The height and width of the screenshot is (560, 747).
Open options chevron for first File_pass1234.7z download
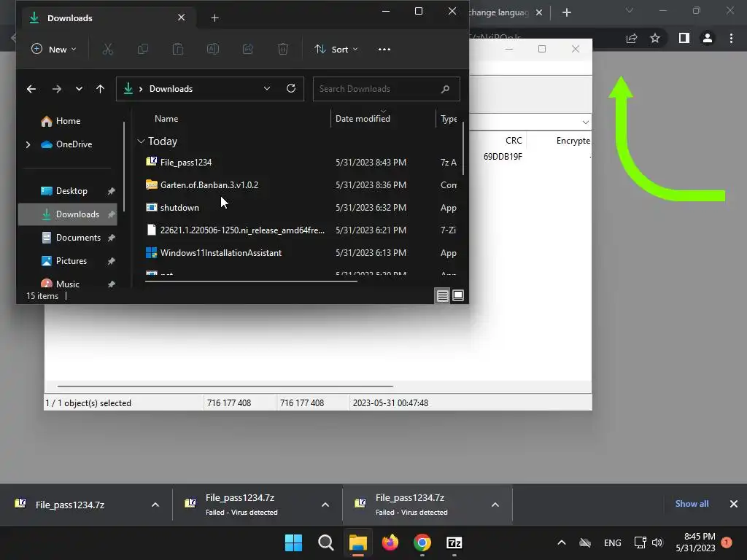click(x=155, y=505)
